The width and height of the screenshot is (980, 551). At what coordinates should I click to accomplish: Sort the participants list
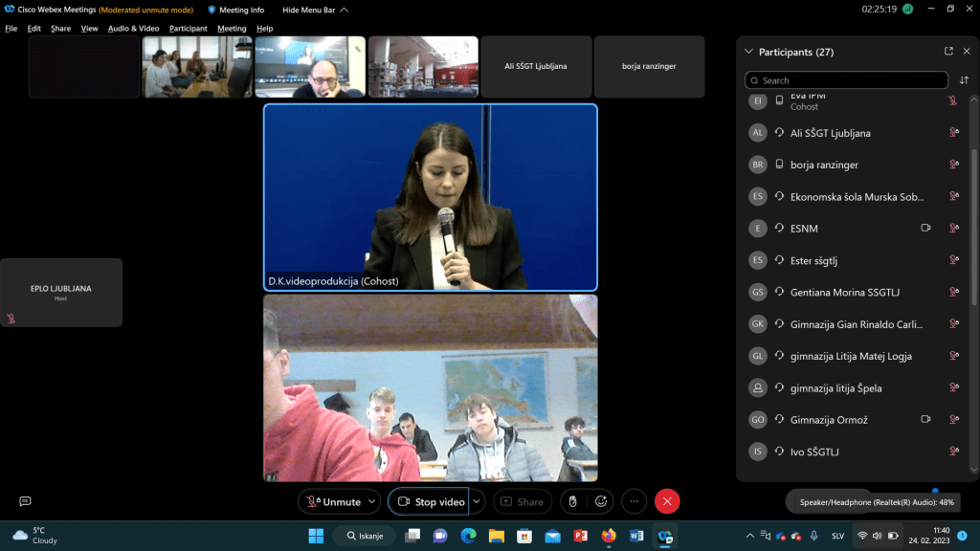pos(964,80)
